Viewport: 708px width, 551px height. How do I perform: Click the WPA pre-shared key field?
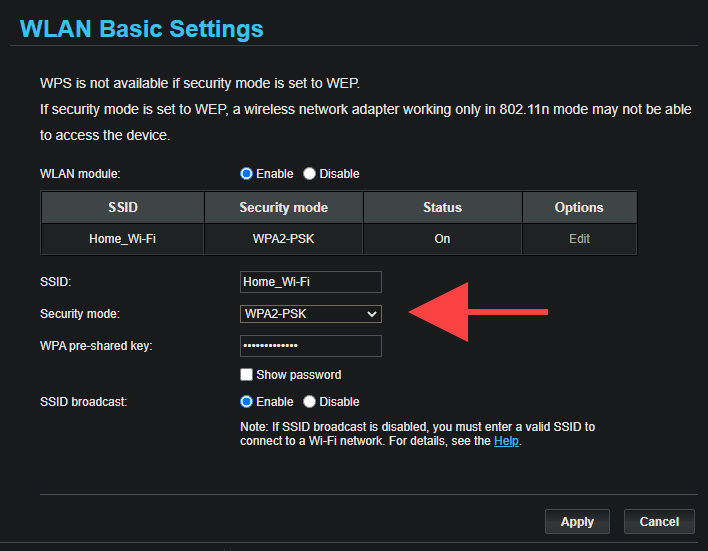pos(311,346)
